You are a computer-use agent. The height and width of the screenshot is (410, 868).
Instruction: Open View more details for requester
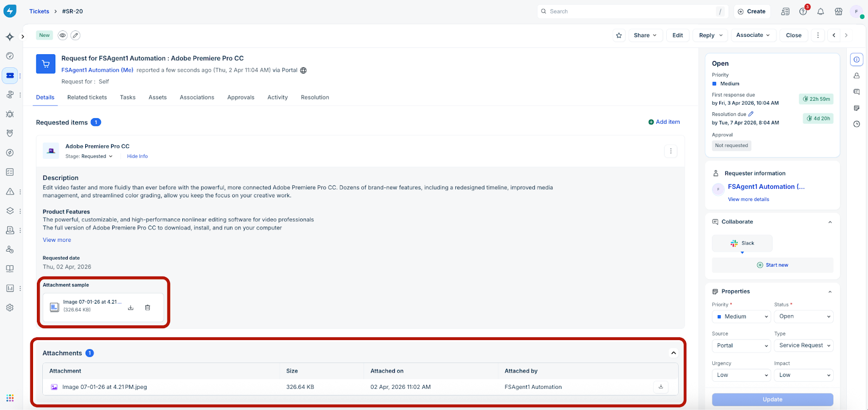(749, 199)
